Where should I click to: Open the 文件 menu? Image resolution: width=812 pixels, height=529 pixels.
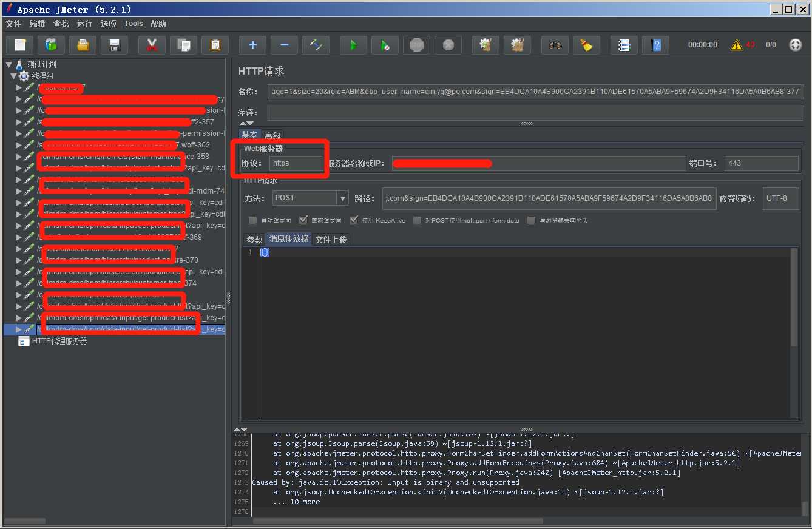tap(13, 24)
